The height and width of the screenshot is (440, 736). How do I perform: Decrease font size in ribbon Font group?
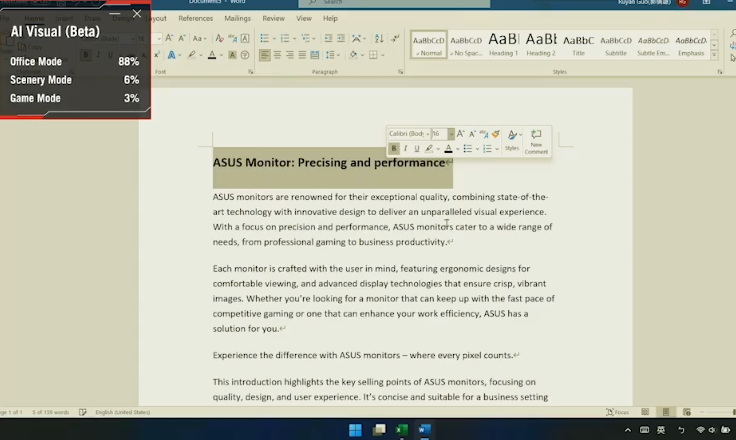click(x=182, y=39)
